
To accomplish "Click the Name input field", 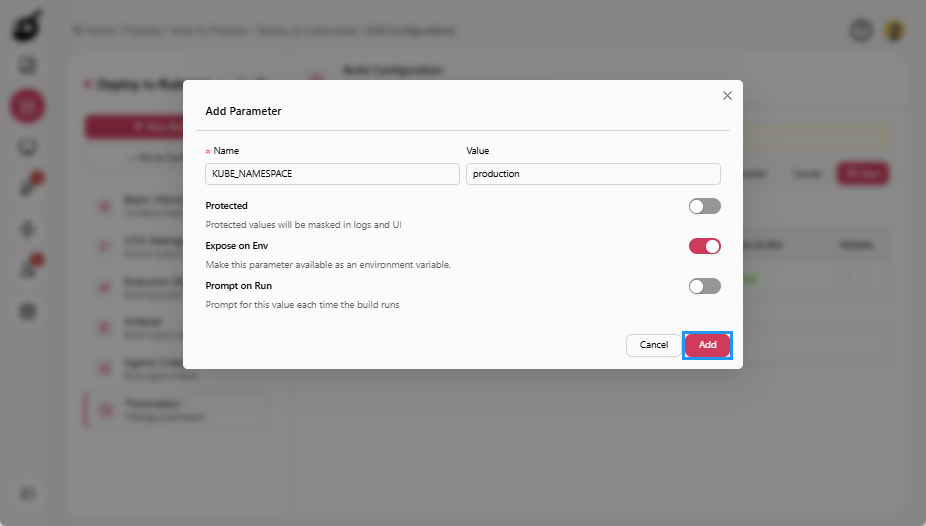I will coord(332,174).
